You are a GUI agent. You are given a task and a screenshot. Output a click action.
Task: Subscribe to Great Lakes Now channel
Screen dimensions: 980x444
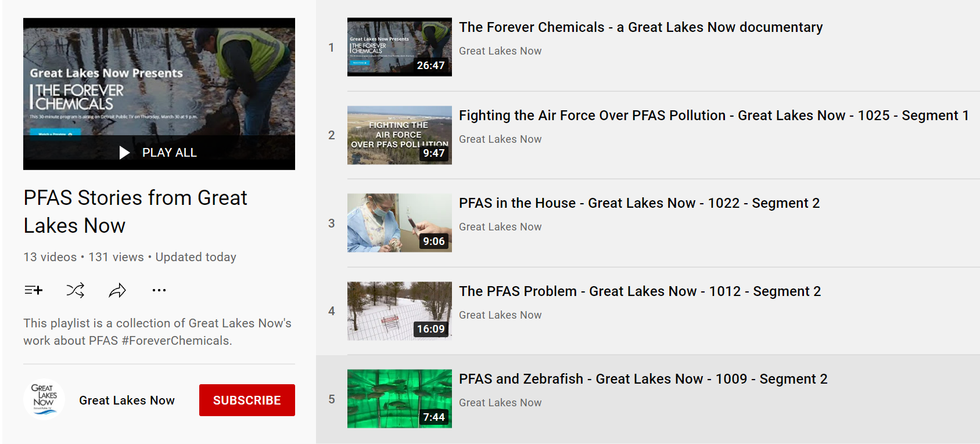247,400
